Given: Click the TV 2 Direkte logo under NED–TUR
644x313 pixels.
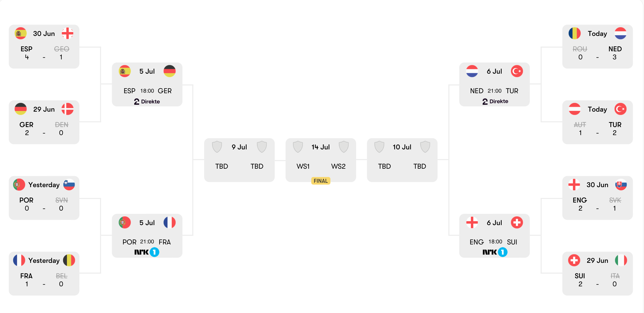Looking at the screenshot, I should [495, 101].
